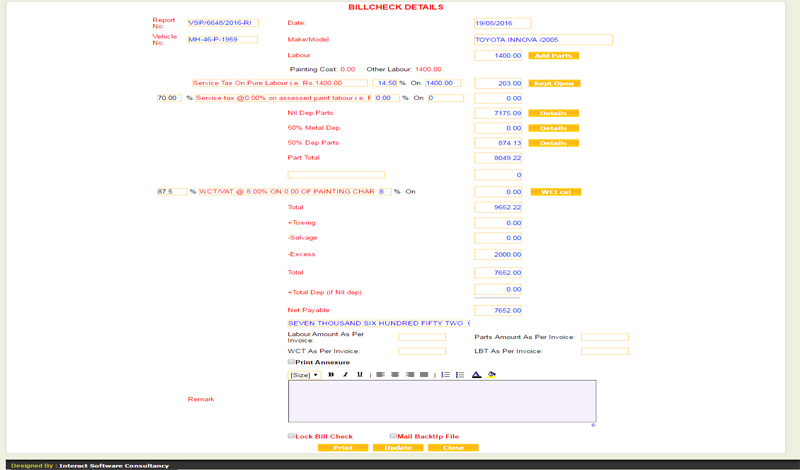The image size is (800, 470).
Task: Enable the Print Annexure checkbox
Action: pos(291,362)
